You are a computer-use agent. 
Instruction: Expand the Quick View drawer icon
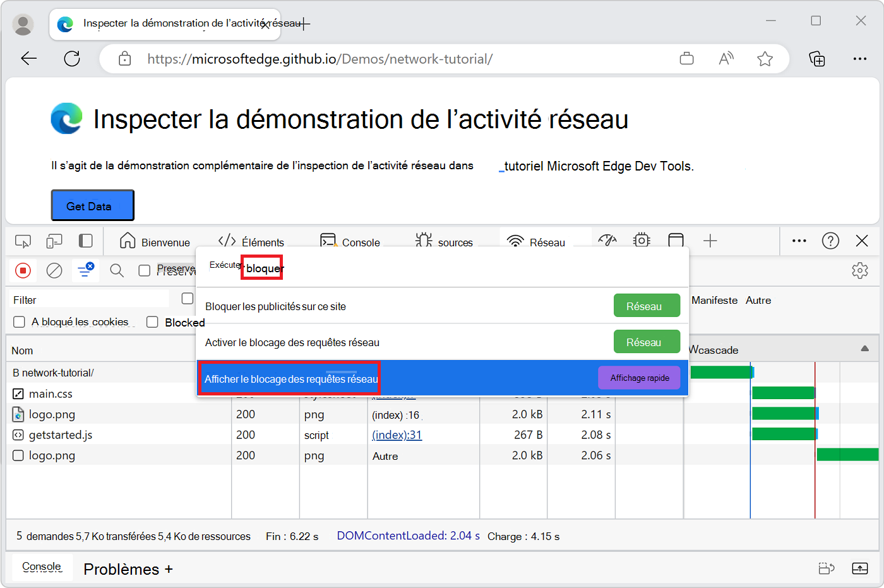[860, 568]
